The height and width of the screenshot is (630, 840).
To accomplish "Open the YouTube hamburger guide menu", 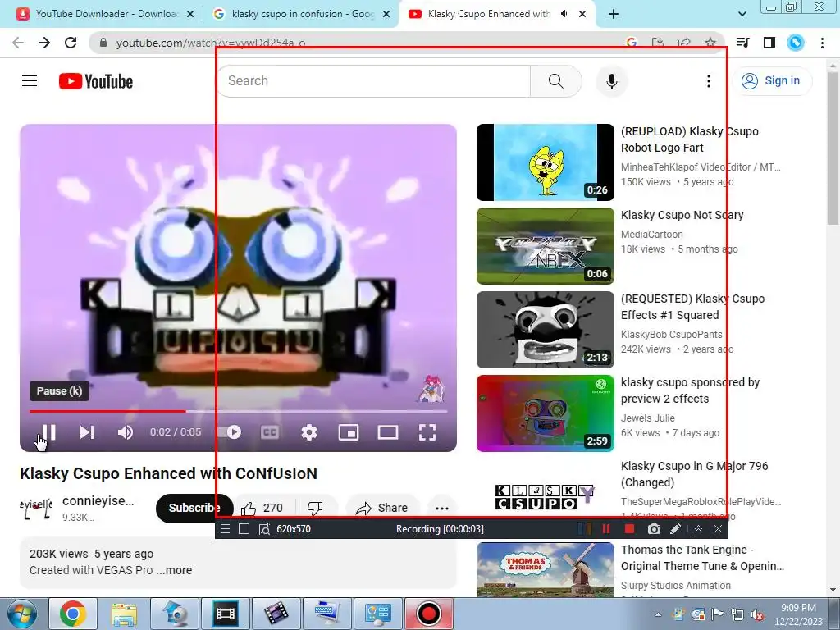I will (30, 81).
